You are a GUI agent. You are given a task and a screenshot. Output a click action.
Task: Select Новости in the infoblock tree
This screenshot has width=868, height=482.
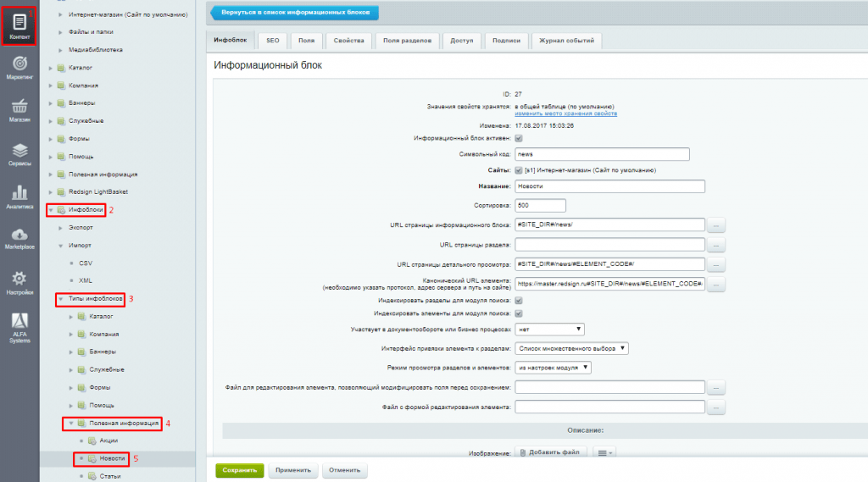[112, 458]
